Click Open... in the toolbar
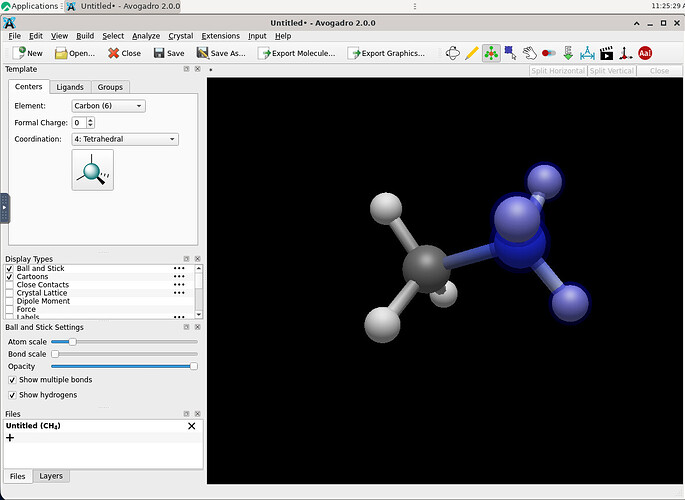 pos(75,53)
